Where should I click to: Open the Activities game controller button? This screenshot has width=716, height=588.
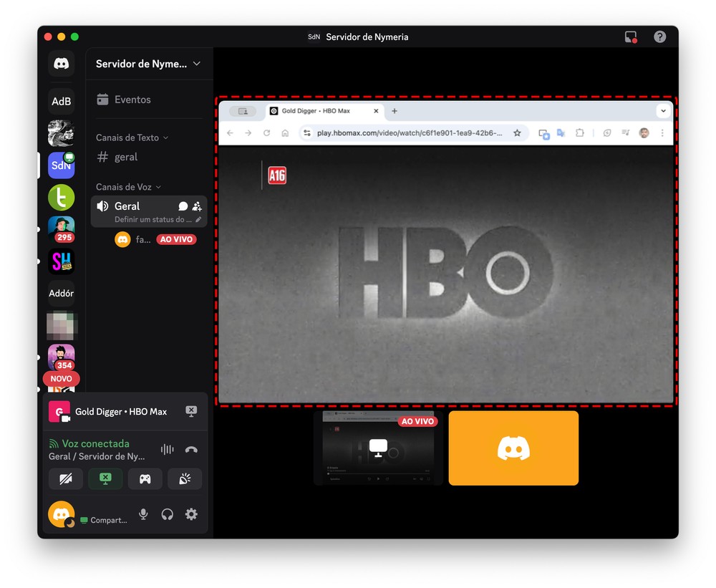pos(145,479)
